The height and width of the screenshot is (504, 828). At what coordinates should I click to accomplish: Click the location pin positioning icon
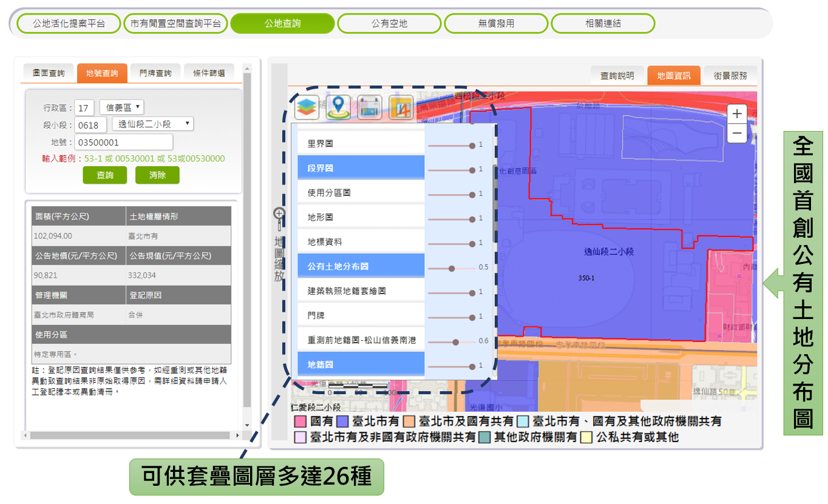(338, 107)
